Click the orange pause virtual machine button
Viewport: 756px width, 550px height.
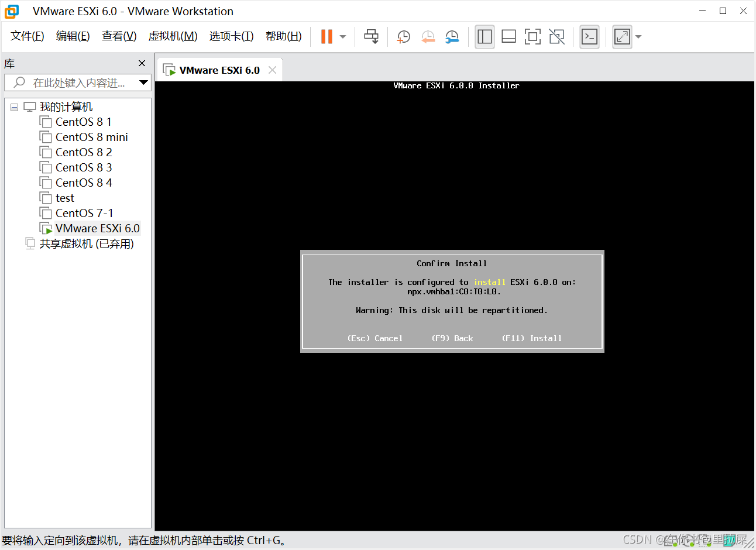tap(327, 37)
